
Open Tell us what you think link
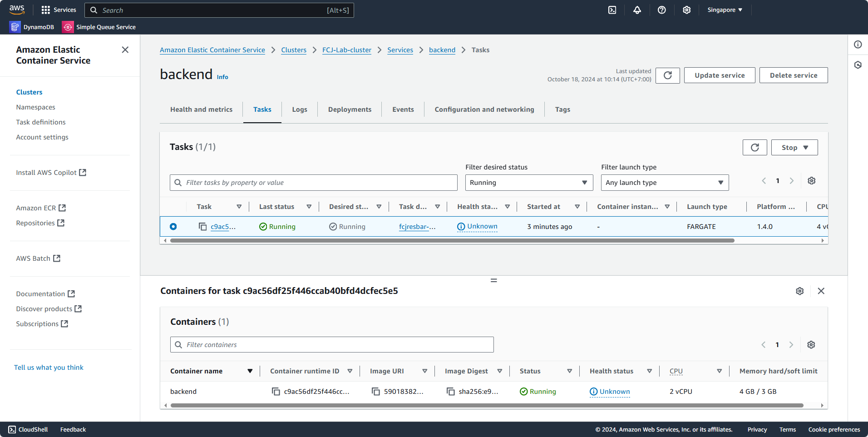(49, 367)
